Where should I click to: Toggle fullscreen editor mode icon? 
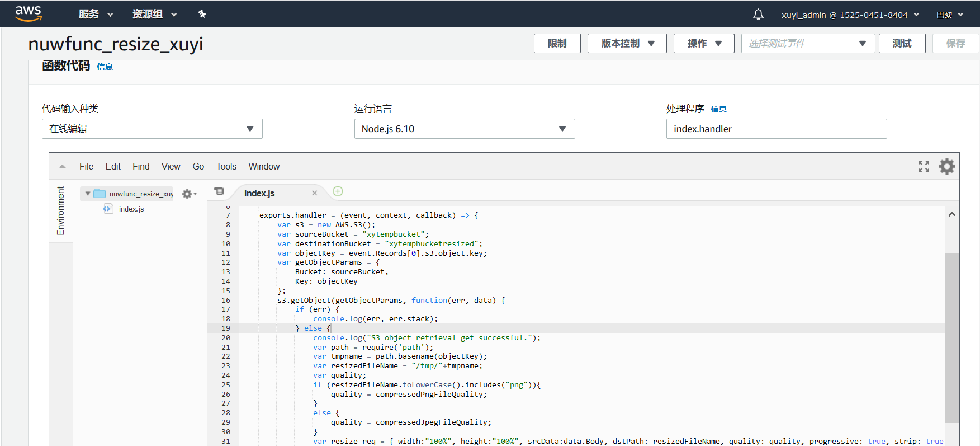pyautogui.click(x=924, y=166)
